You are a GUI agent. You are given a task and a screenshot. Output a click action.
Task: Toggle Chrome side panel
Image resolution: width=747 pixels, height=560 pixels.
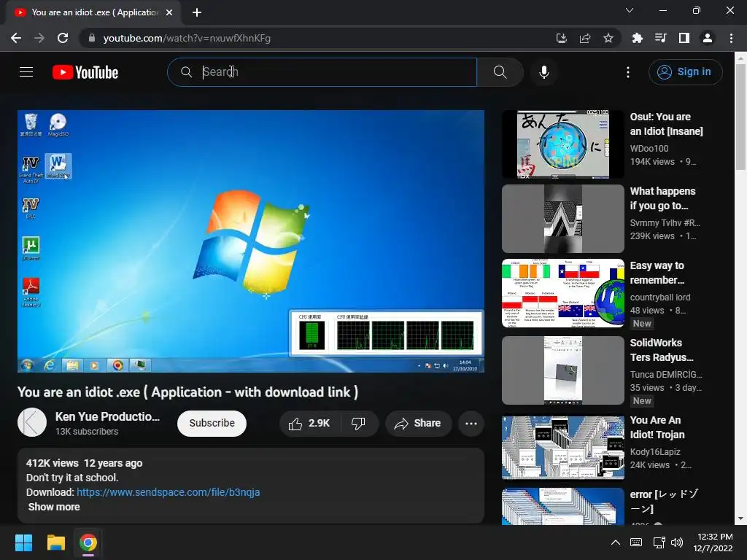point(684,38)
